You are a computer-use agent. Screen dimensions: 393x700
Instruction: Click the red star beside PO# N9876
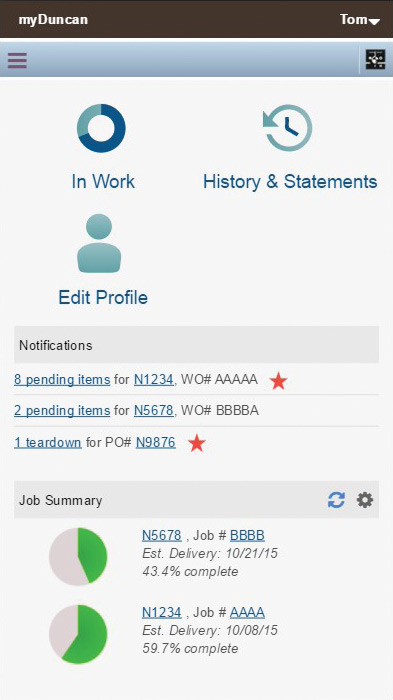coord(196,443)
